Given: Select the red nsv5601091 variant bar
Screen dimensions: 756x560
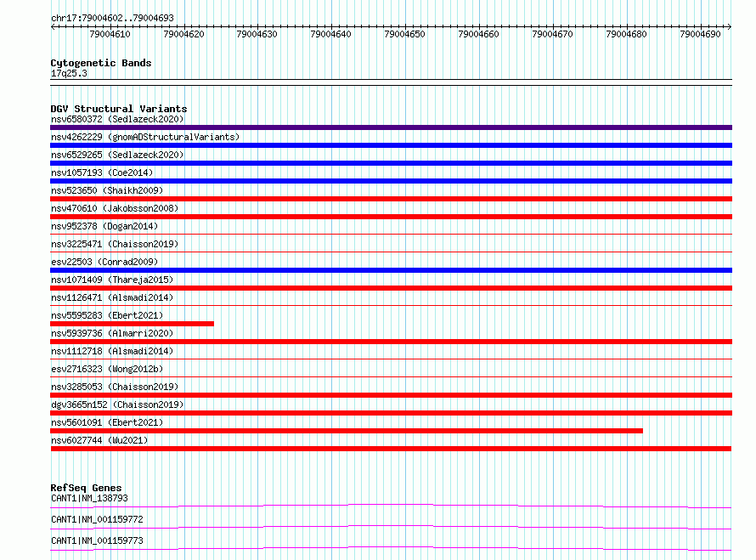Looking at the screenshot, I should [347, 431].
